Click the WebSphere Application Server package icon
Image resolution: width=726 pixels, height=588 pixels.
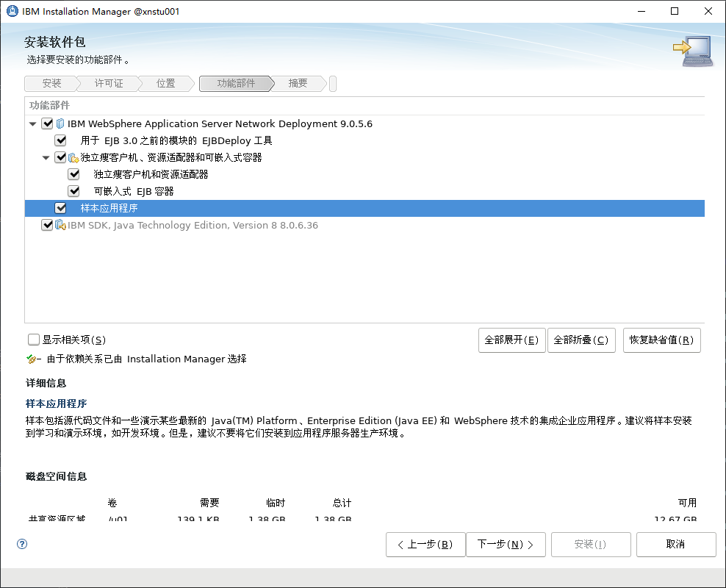tap(60, 123)
